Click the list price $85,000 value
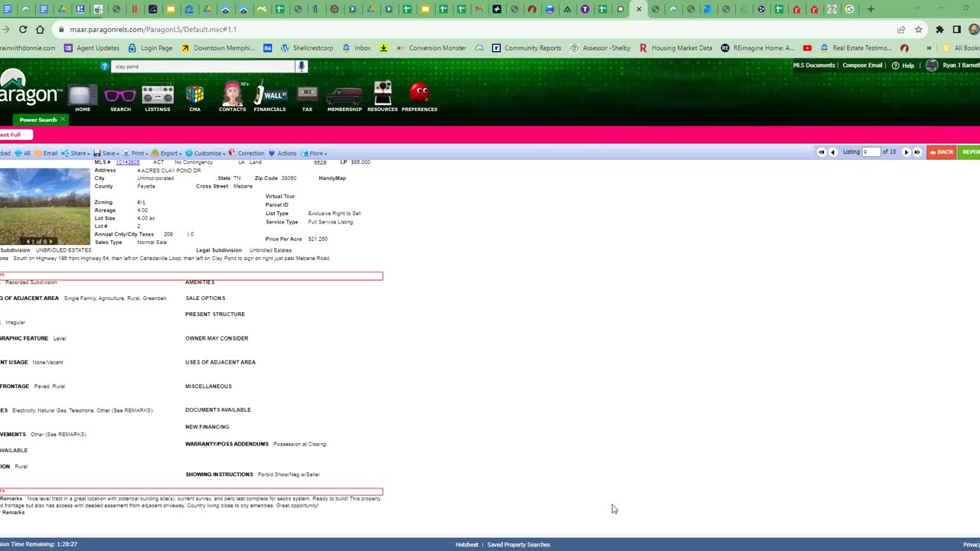Screen dimensions: 980x551 click(x=360, y=162)
